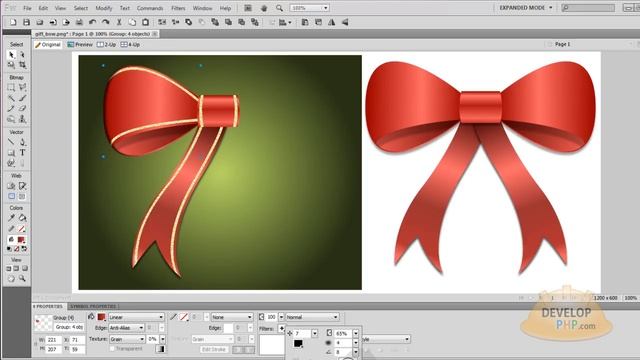Viewport: 640px width, 360px height.
Task: Click the Cut scissors icon
Action: (x=119, y=22)
